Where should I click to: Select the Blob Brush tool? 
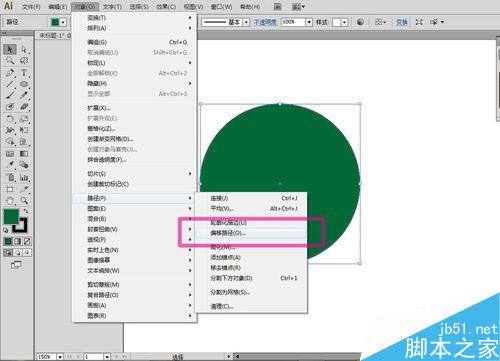[10, 107]
